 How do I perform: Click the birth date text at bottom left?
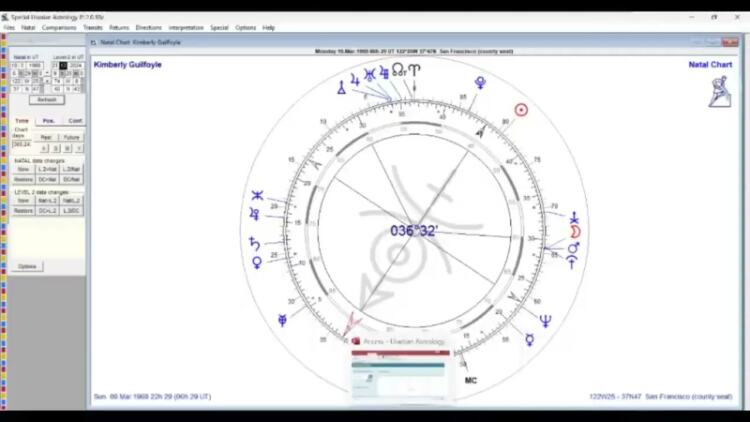coord(152,397)
